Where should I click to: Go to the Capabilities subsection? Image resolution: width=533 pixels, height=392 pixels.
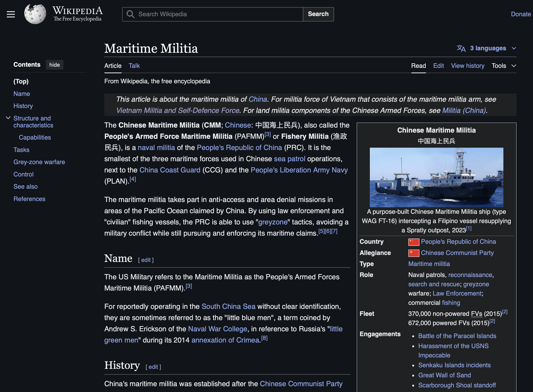click(35, 137)
